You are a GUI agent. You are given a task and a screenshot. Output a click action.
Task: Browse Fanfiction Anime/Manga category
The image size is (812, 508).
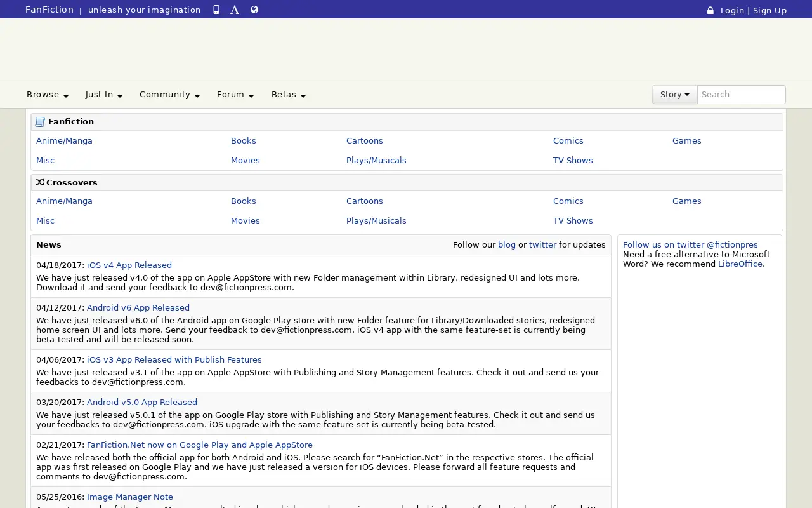(64, 141)
